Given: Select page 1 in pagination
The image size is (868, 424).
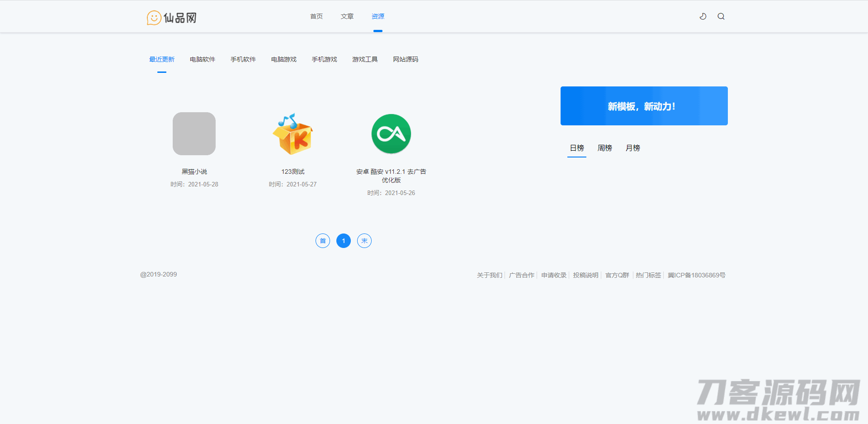Looking at the screenshot, I should [344, 241].
